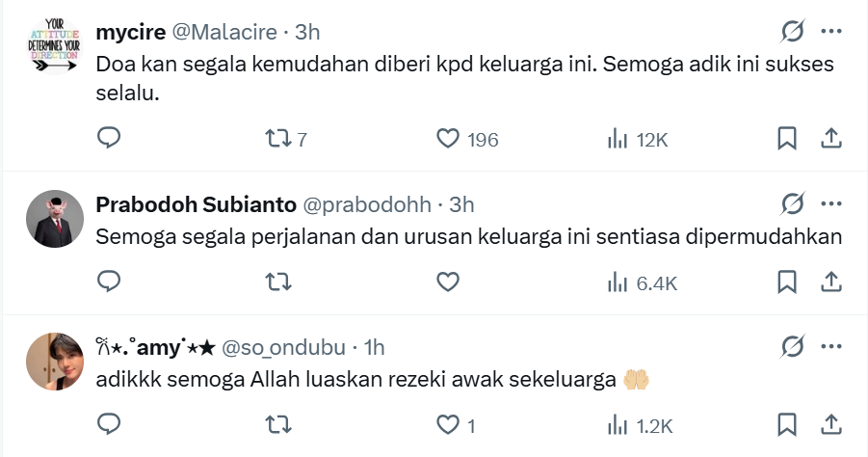Open the @Malacire handle link
The width and height of the screenshot is (868, 457).
coord(225,32)
